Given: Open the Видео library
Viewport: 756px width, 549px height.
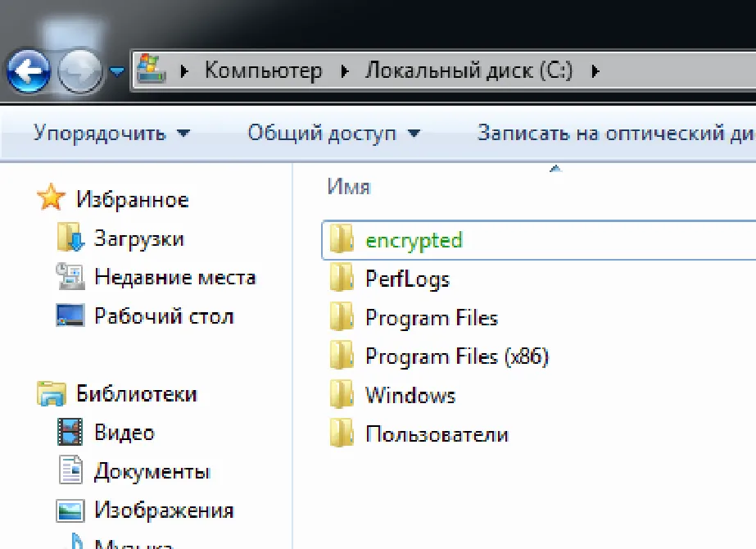Looking at the screenshot, I should 124,433.
